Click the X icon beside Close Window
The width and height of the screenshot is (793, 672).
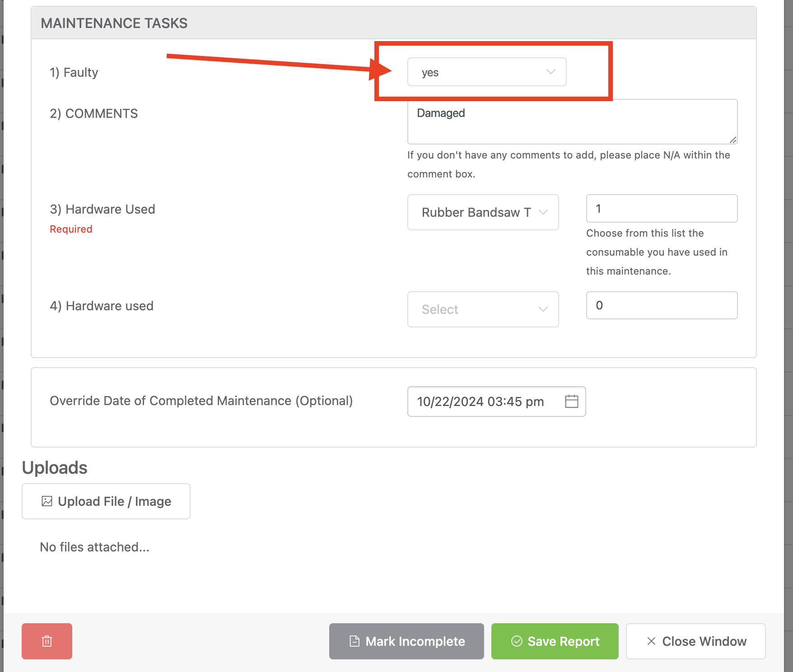pos(651,641)
